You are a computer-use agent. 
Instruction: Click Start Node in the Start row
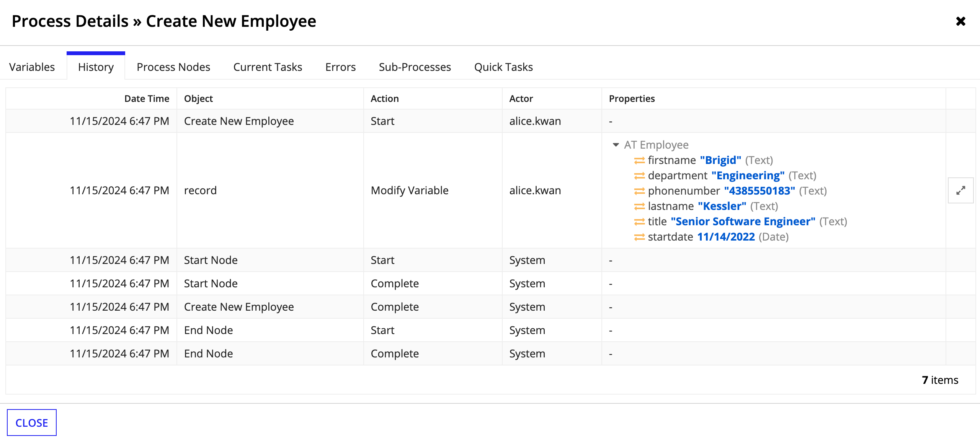(x=211, y=260)
